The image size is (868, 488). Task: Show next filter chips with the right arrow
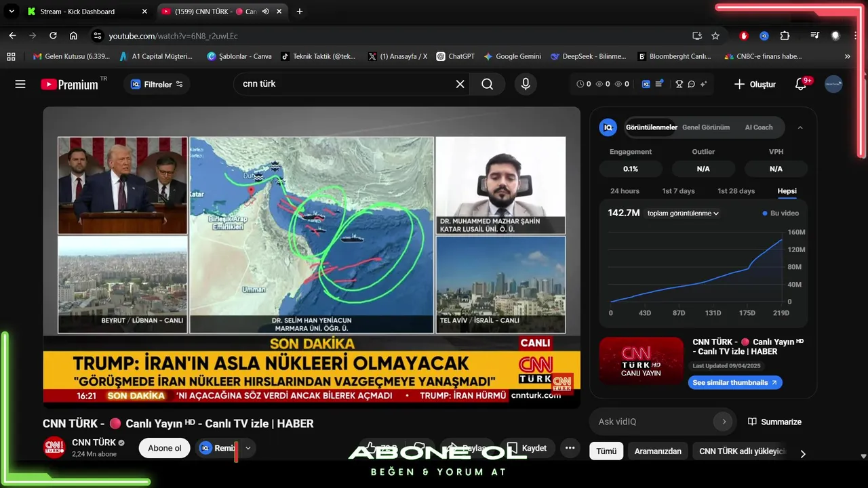(x=803, y=454)
